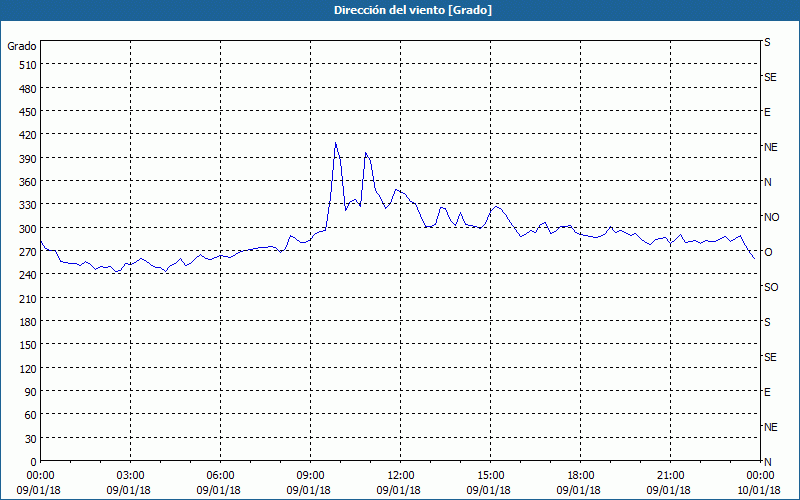
Task: Click the 'N' compass label at 0 level
Action: point(767,462)
